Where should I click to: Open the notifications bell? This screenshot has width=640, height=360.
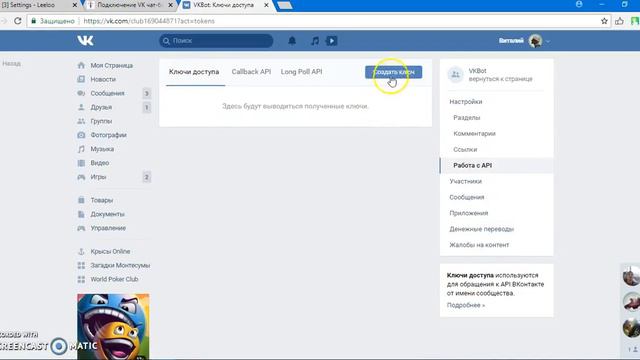click(x=292, y=41)
